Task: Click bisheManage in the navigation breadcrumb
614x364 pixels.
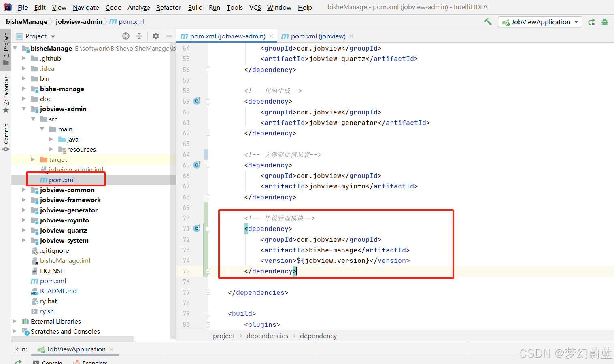Action: pyautogui.click(x=27, y=22)
